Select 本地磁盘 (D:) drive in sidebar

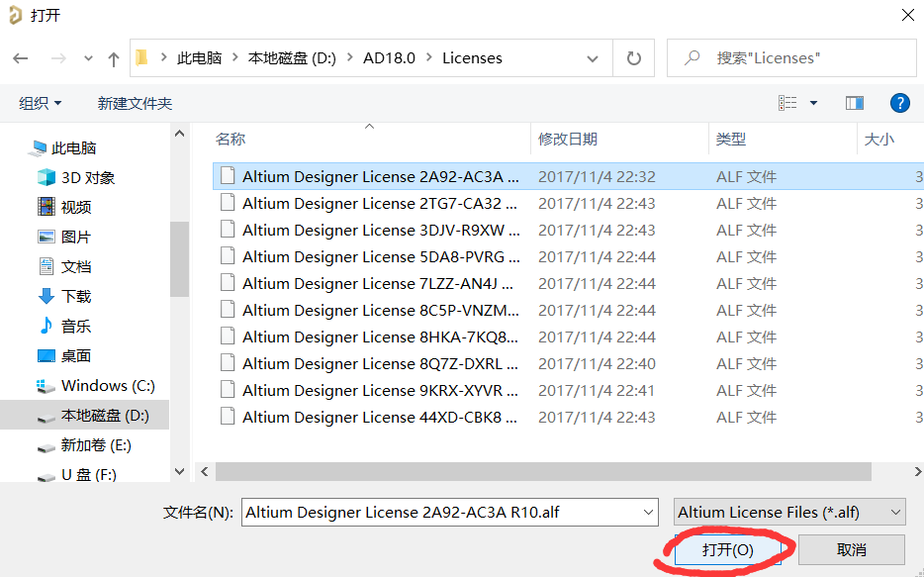[105, 416]
